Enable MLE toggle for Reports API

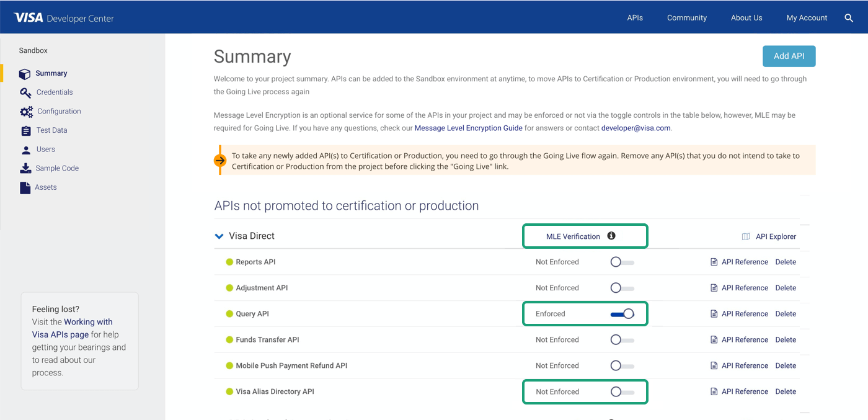pos(622,262)
